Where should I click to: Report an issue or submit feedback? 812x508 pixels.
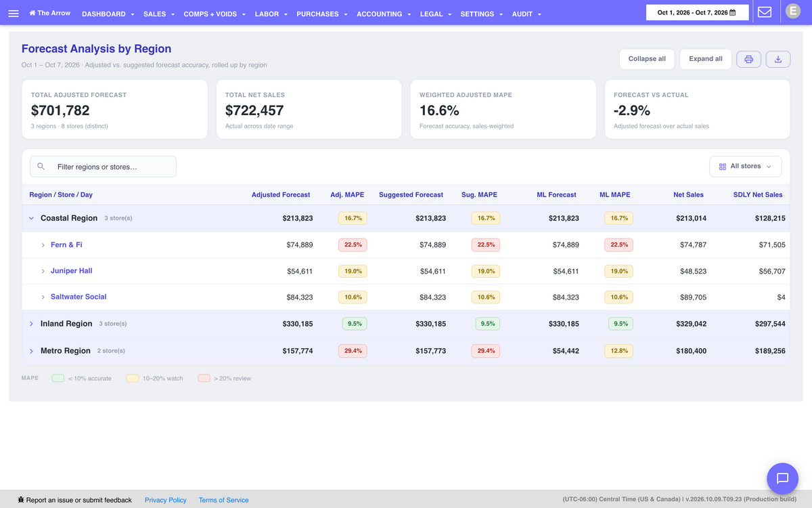click(x=74, y=500)
